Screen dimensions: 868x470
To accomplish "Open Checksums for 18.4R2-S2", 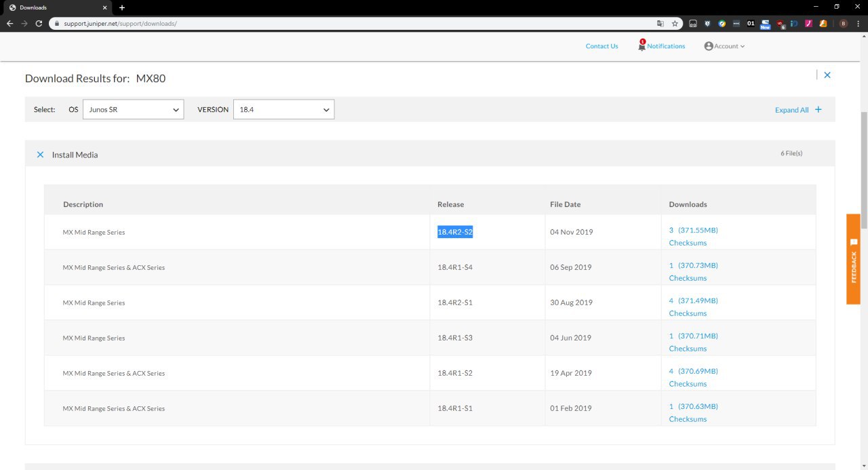I will (688, 243).
